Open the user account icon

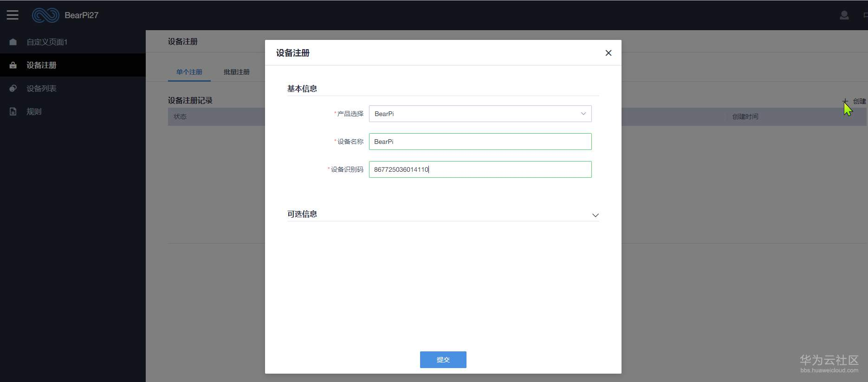click(844, 15)
